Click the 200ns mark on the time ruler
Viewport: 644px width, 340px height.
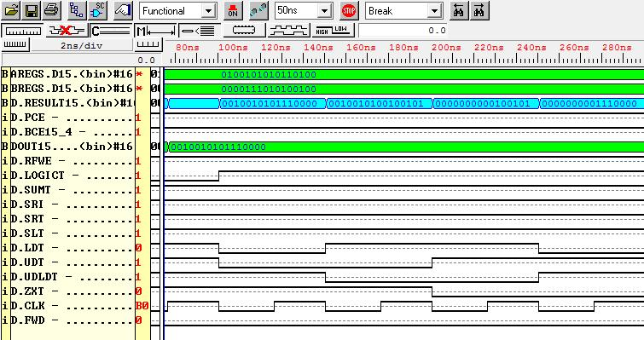click(445, 48)
